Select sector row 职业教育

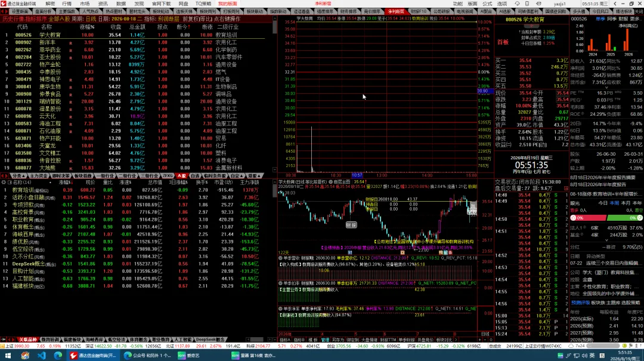pos(135,220)
